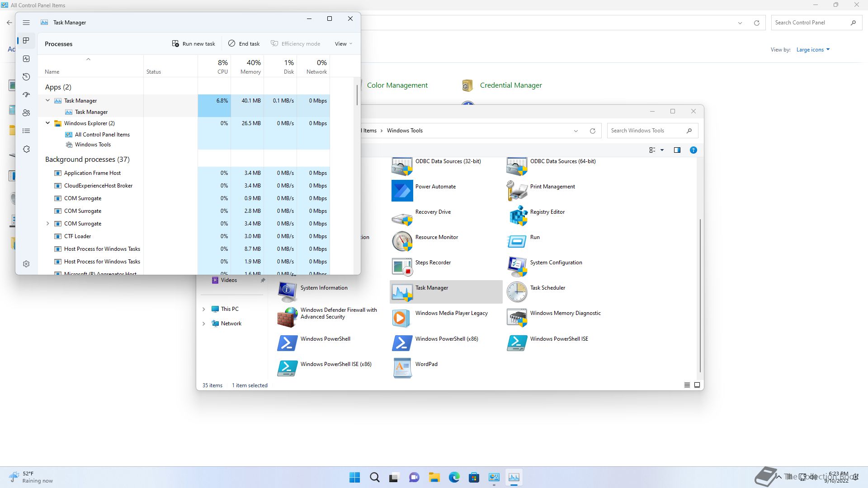Image resolution: width=868 pixels, height=488 pixels.
Task: Open the Power Automate icon in Windows Tools
Action: tap(402, 191)
